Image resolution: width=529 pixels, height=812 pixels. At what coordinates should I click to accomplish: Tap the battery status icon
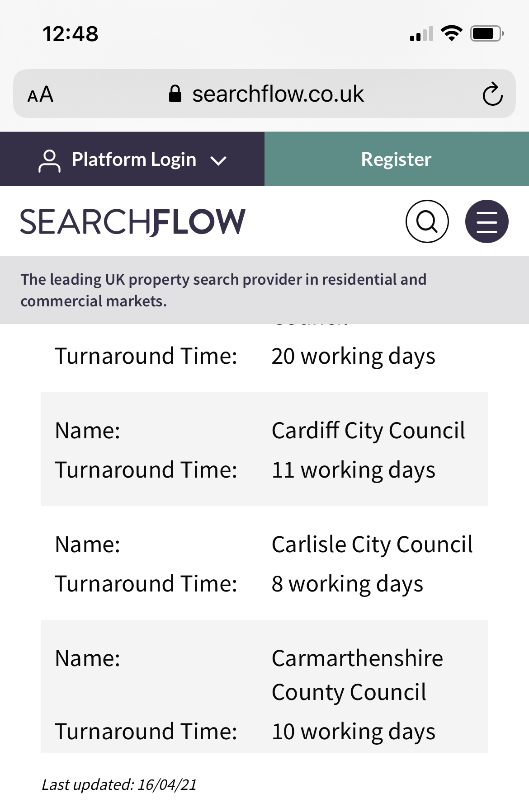point(487,33)
